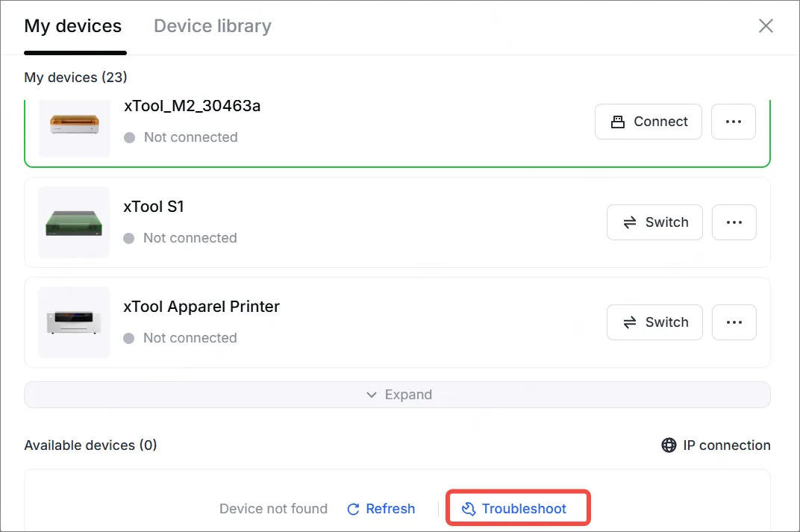The image size is (800, 532).
Task: Close the devices dialog
Action: [766, 26]
